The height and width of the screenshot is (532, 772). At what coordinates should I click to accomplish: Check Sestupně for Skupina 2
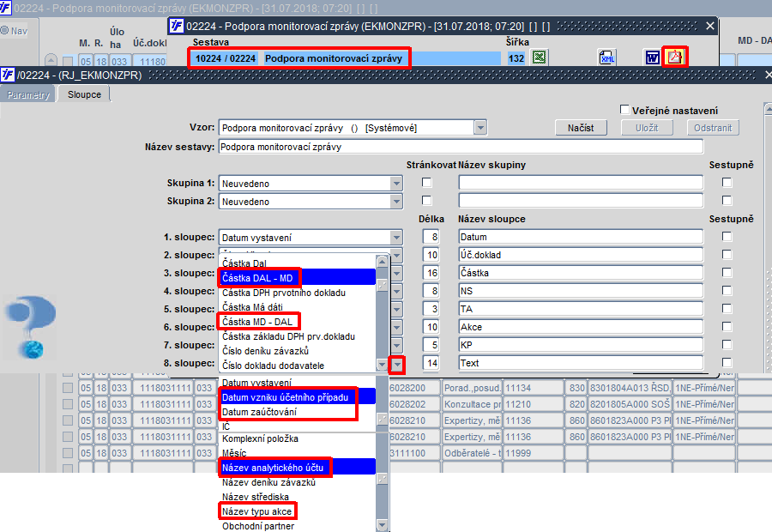[727, 201]
